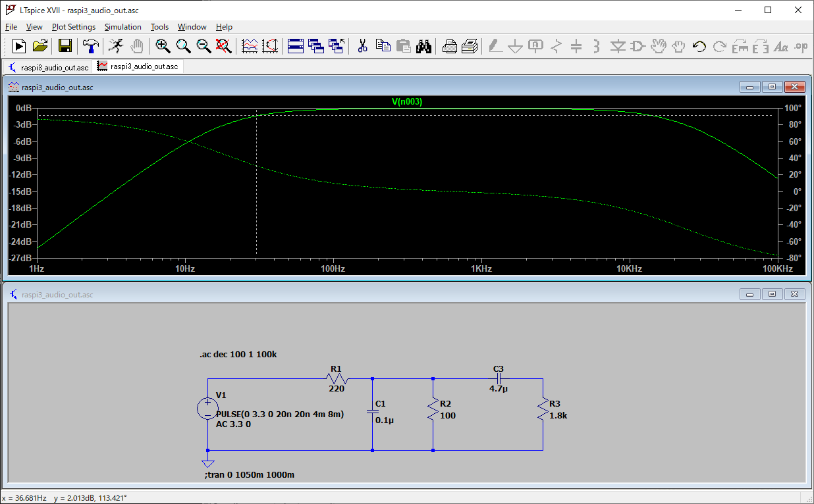814x504 pixels.
Task: Switch to the waveform raspi3_audio_out.asc tab
Action: click(138, 66)
